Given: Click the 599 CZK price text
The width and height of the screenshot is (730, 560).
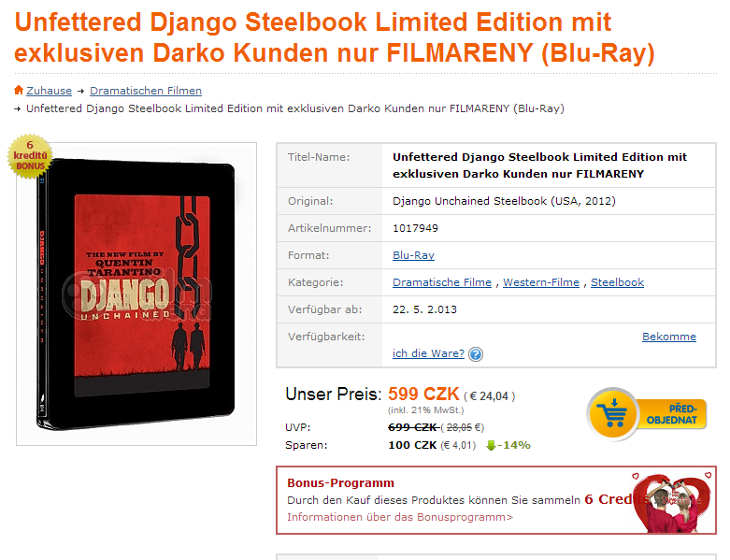Looking at the screenshot, I should coord(423,395).
